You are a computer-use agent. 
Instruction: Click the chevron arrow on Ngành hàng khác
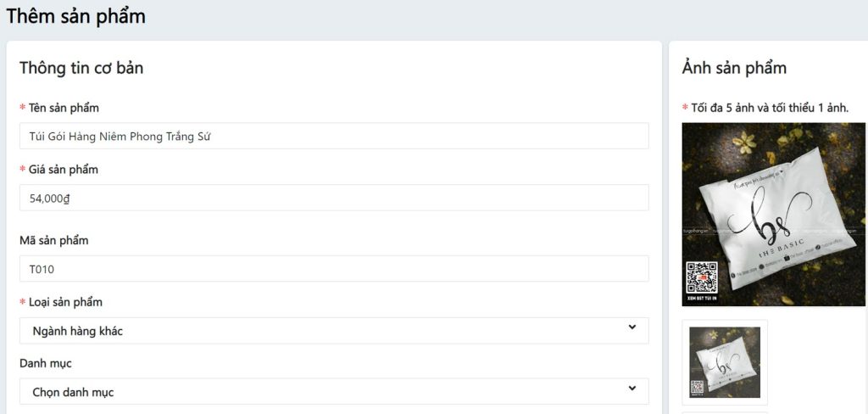[632, 327]
